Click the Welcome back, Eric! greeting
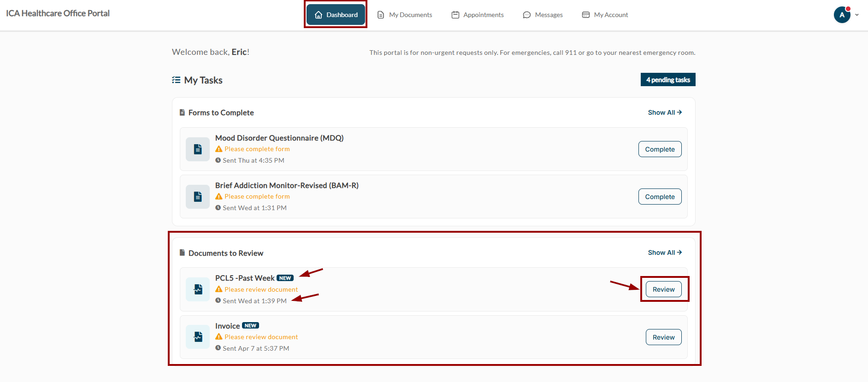The height and width of the screenshot is (382, 868). (x=211, y=52)
